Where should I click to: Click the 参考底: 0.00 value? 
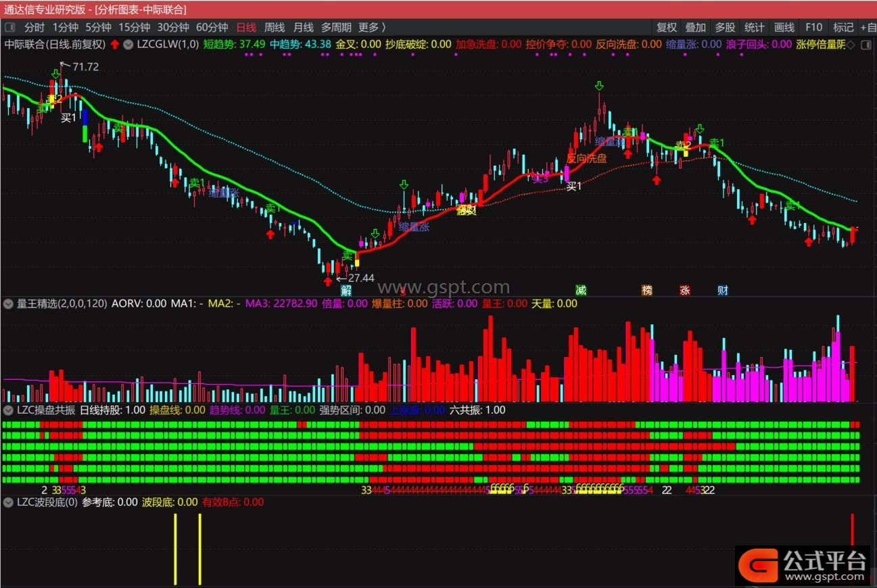point(110,502)
